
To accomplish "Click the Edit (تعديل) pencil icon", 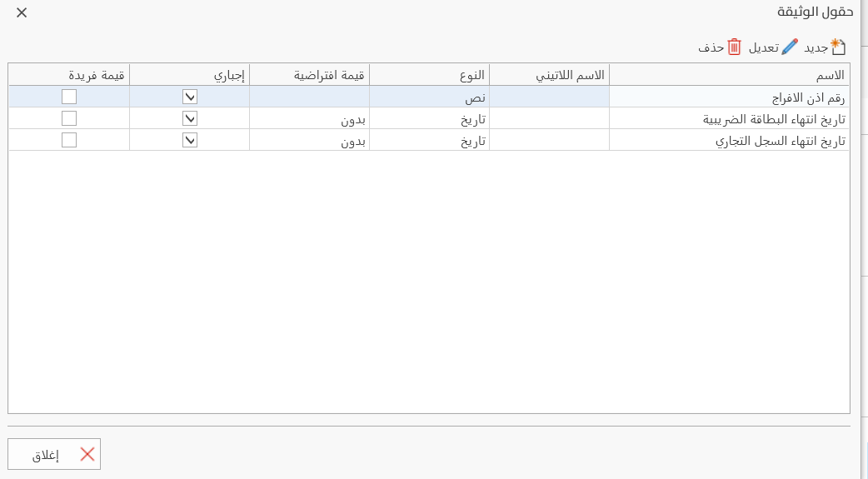I will (790, 47).
